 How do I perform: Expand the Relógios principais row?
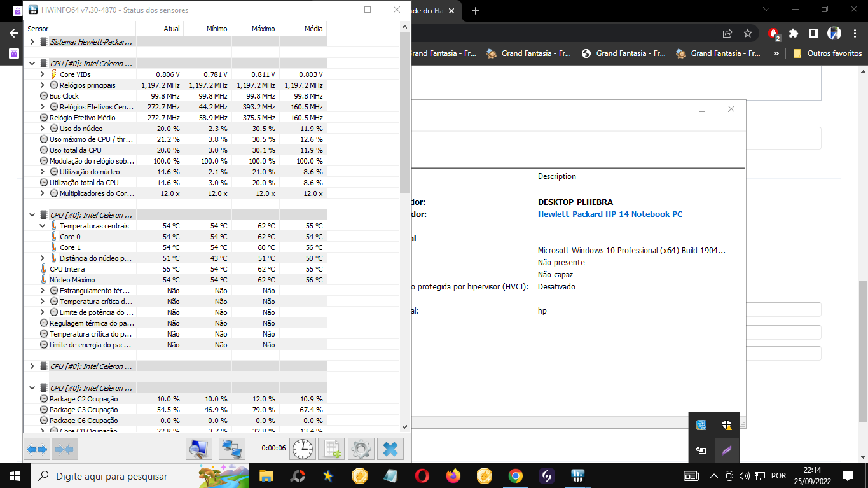tap(43, 85)
